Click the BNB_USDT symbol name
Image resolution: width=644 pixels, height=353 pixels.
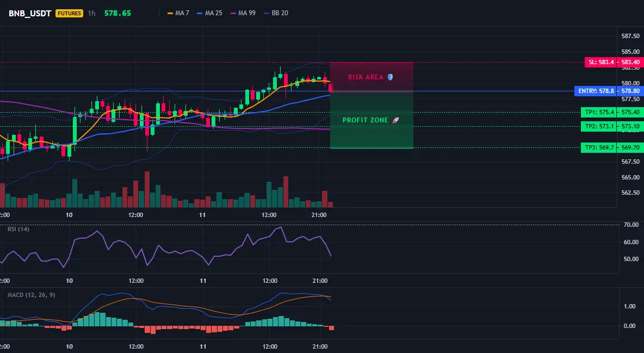(30, 13)
